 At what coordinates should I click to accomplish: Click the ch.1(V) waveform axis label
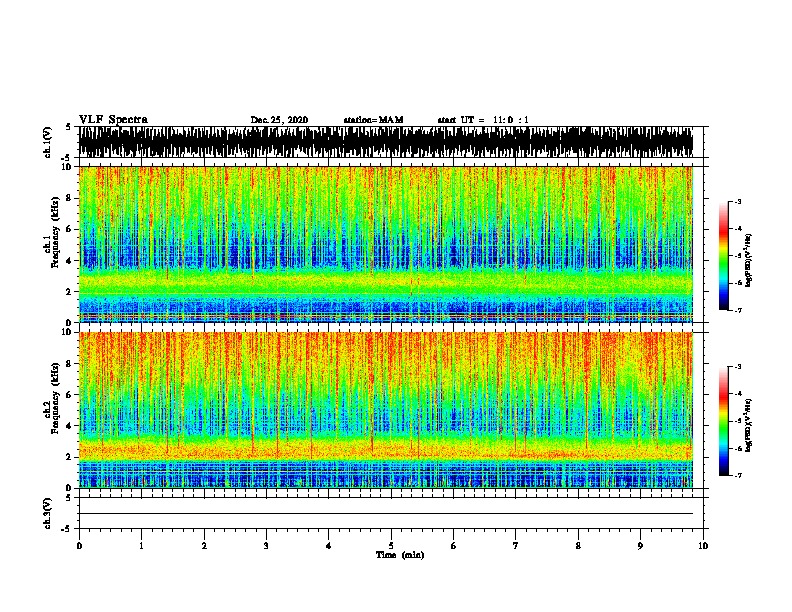(47, 142)
